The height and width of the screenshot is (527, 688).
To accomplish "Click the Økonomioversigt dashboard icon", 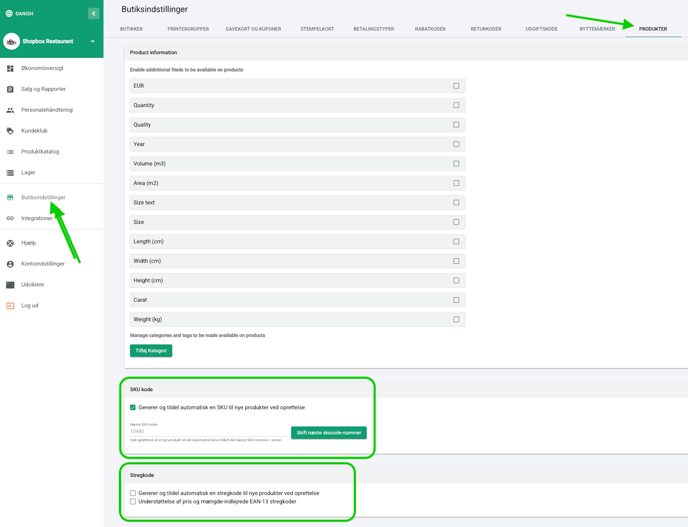I will 10,68.
